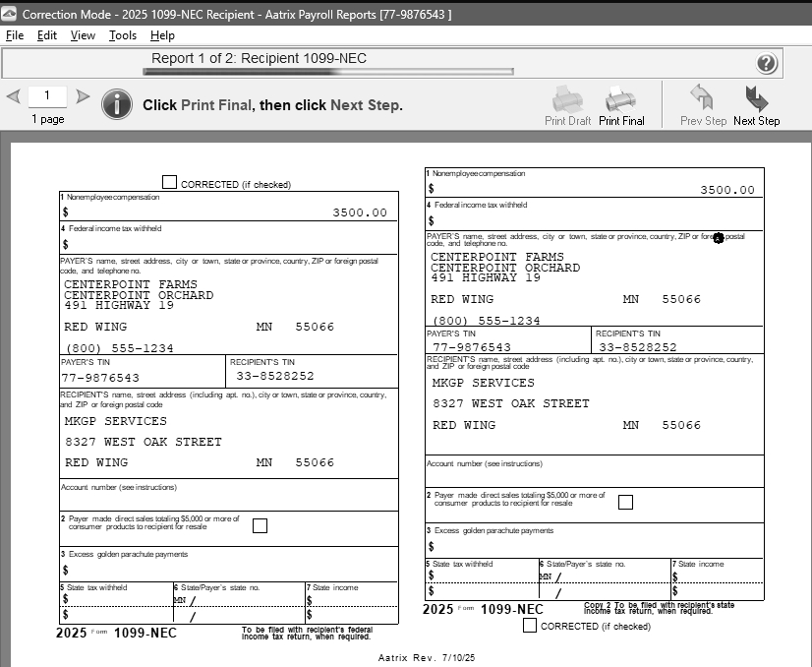Click the Prev Step arrow icon
The height and width of the screenshot is (667, 812).
tap(702, 99)
